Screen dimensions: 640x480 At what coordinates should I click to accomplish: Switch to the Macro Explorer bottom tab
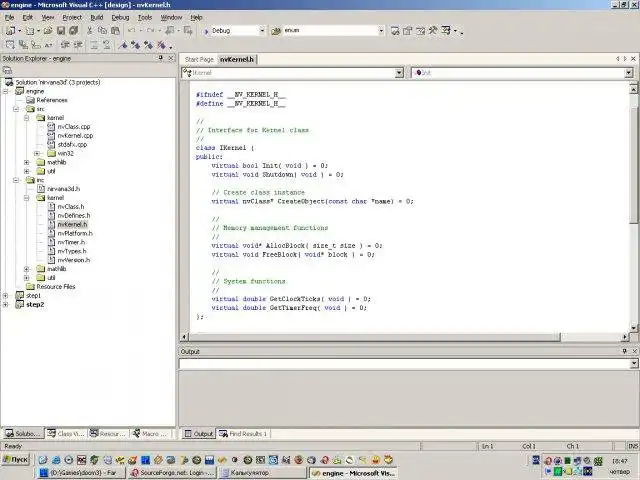coord(150,433)
